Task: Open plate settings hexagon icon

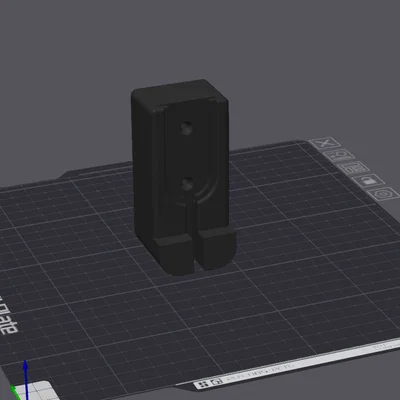Action: point(383,194)
